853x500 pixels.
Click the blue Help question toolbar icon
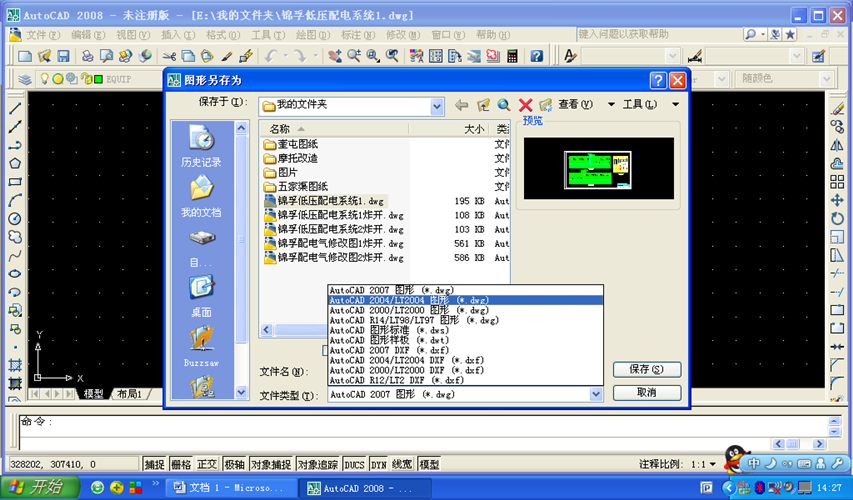click(536, 56)
